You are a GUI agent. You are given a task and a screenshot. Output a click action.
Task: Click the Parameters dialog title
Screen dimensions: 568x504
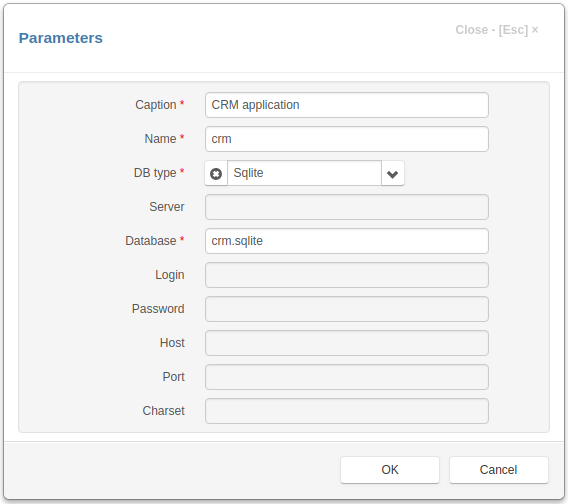point(61,38)
